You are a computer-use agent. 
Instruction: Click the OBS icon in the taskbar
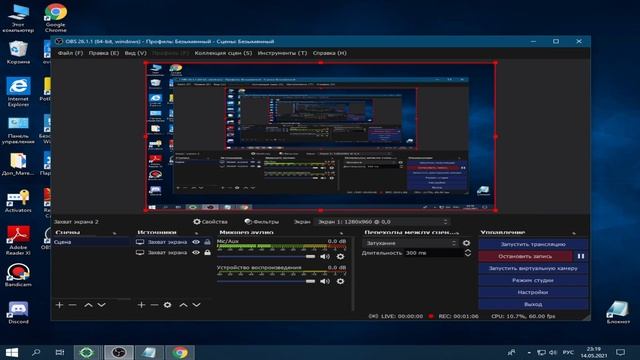coord(118,352)
